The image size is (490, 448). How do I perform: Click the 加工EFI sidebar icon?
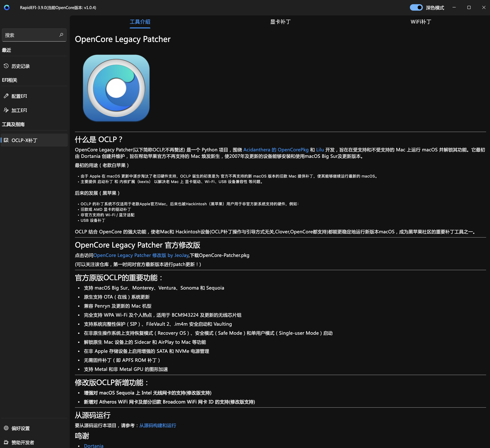[6, 110]
